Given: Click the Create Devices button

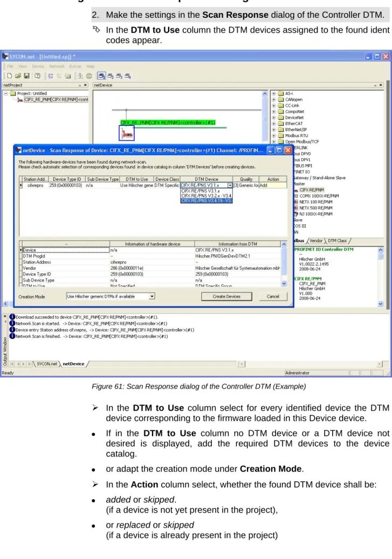Looking at the screenshot, I should click(x=226, y=296).
